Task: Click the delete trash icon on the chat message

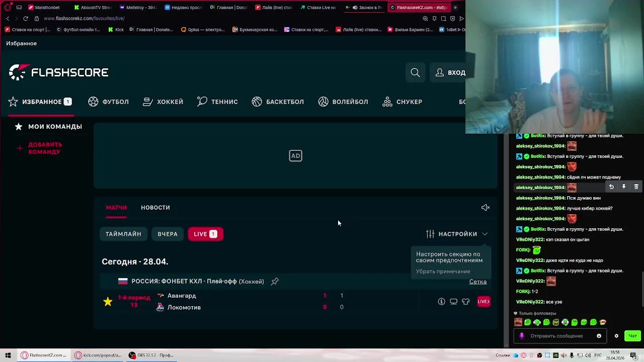Action: coord(636,187)
